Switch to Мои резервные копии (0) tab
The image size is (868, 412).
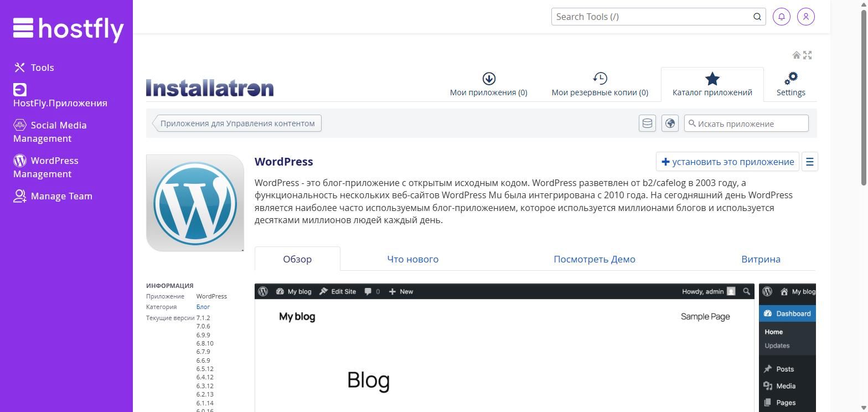click(x=600, y=85)
